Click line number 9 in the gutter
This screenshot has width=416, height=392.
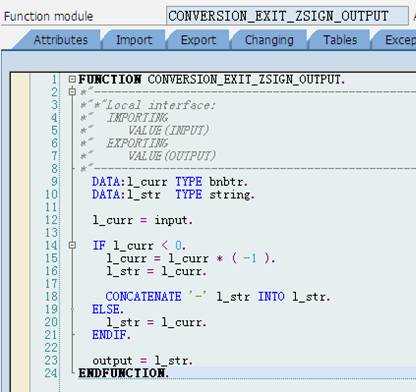point(54,182)
